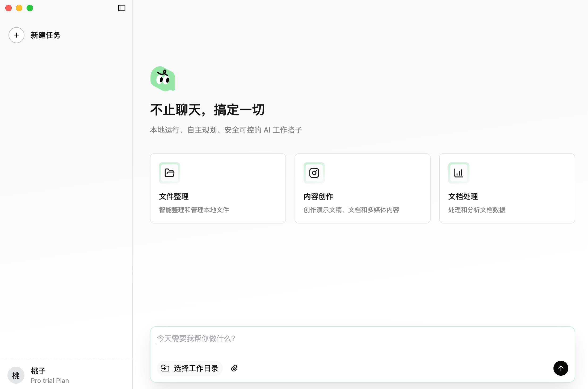Click the 智能整理和管理本地文件 description text
This screenshot has width=588, height=389.
pyautogui.click(x=194, y=210)
